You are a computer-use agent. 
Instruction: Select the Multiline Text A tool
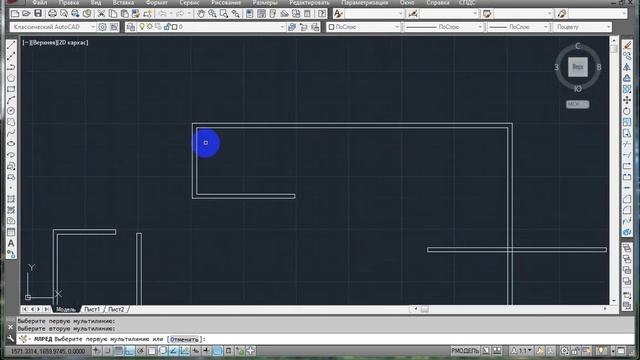pos(11,243)
